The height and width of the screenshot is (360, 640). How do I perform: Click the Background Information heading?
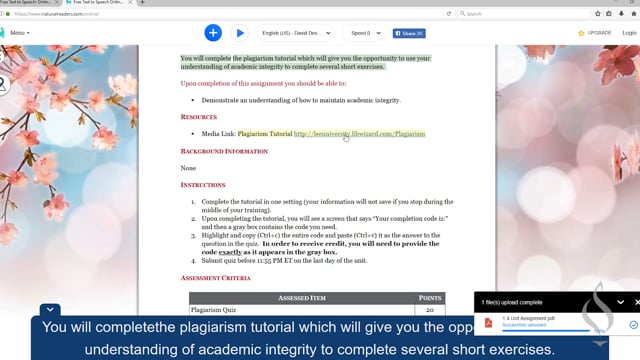[224, 151]
